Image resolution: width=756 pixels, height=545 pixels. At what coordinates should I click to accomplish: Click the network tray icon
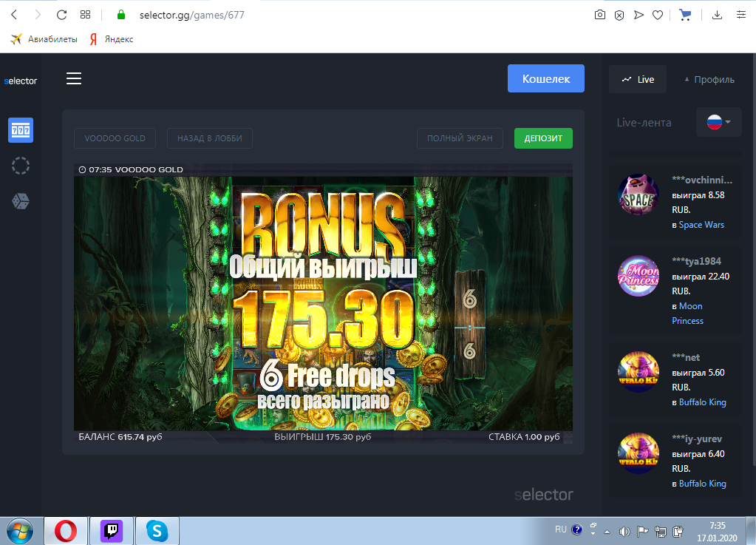click(661, 532)
